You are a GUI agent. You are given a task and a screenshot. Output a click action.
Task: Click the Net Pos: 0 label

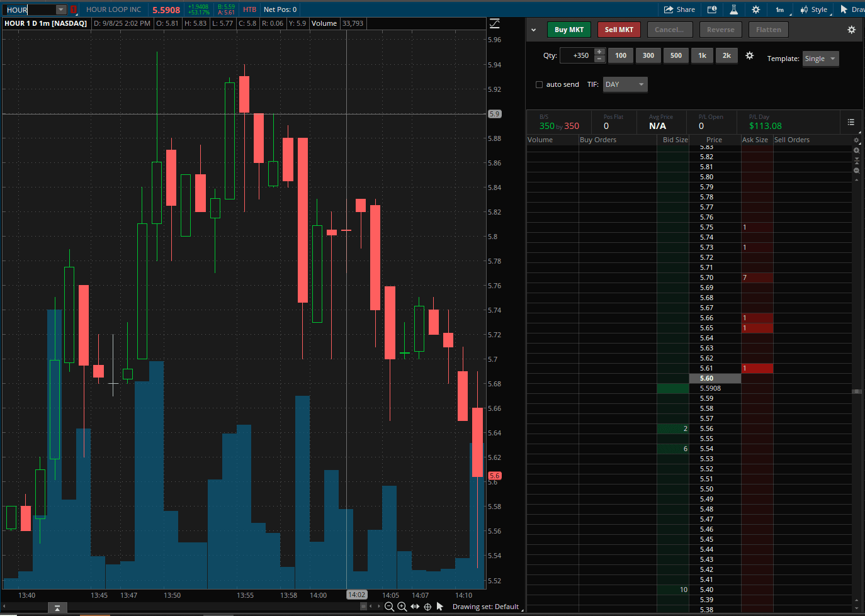tap(280, 9)
